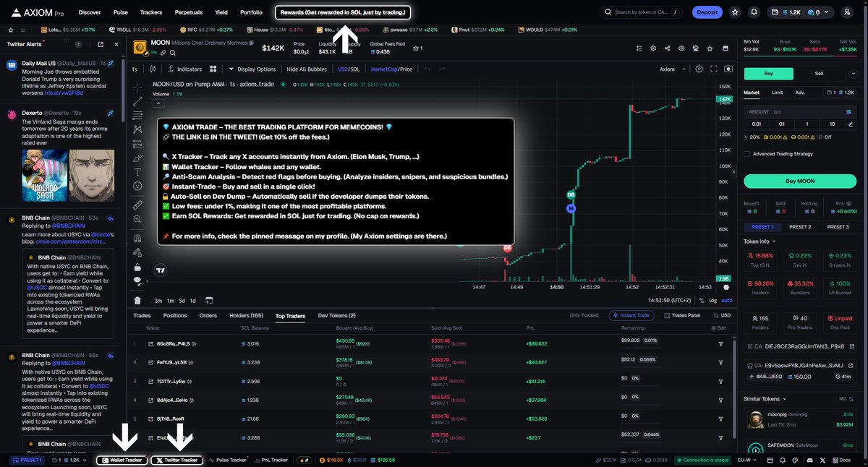
Task: Open Perpetuals in top navigation
Action: click(x=189, y=12)
